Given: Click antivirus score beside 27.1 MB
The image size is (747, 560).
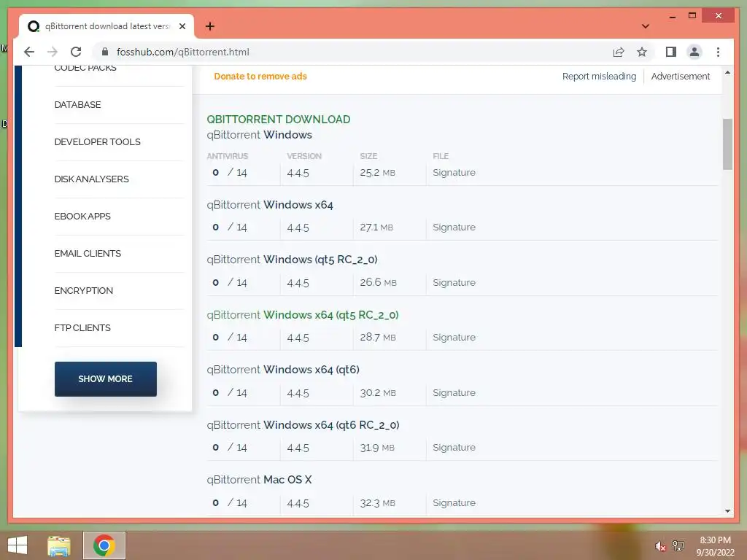Looking at the screenshot, I should coord(230,227).
